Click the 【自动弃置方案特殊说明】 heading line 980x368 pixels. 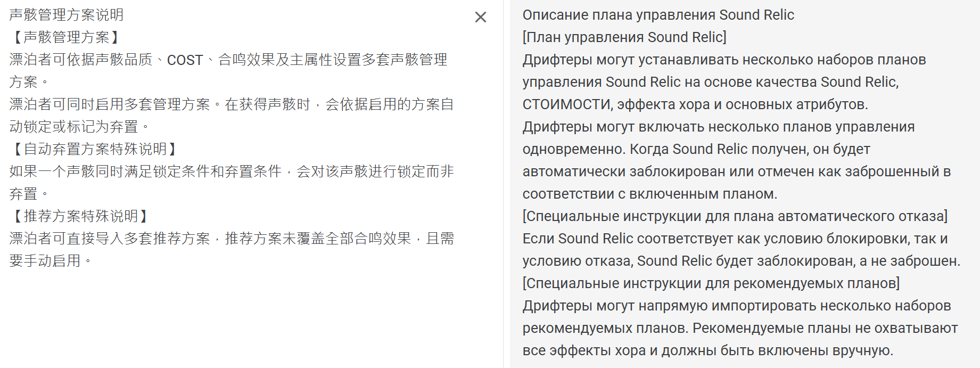pos(95,149)
